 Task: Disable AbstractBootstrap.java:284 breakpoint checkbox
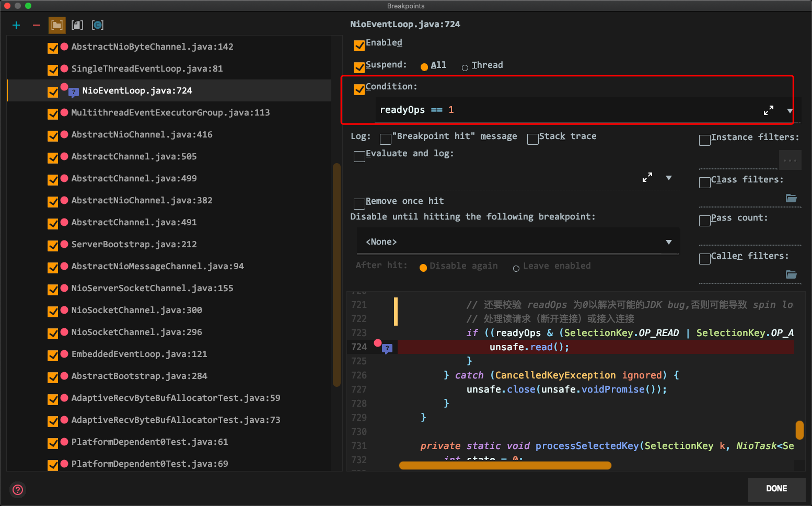point(53,377)
